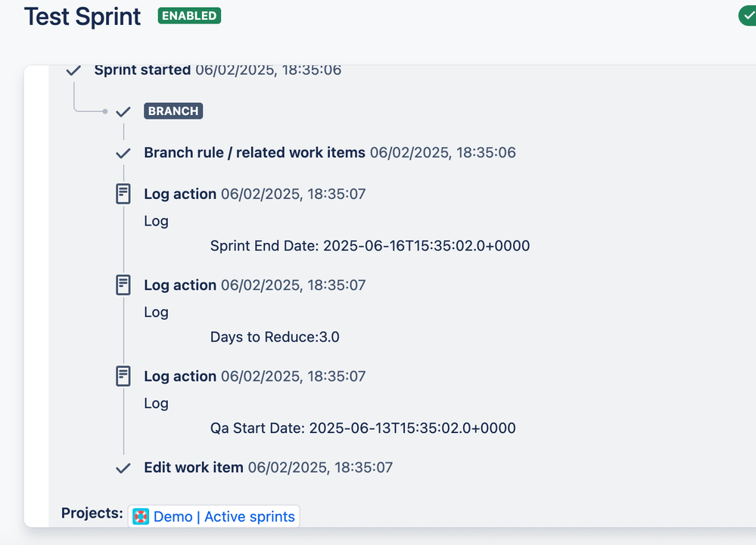This screenshot has height=545, width=756.
Task: Select the Days to Reduce:3.0 log text
Action: [275, 337]
